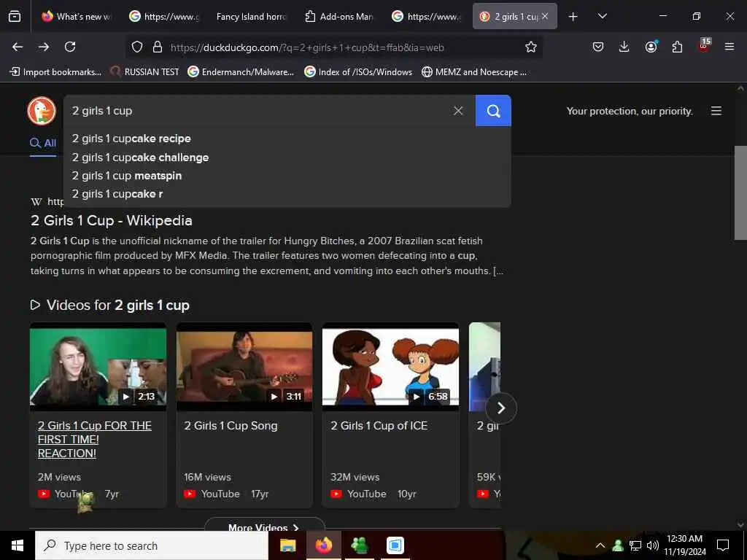Focus the Firefox address bar URL

click(307, 47)
